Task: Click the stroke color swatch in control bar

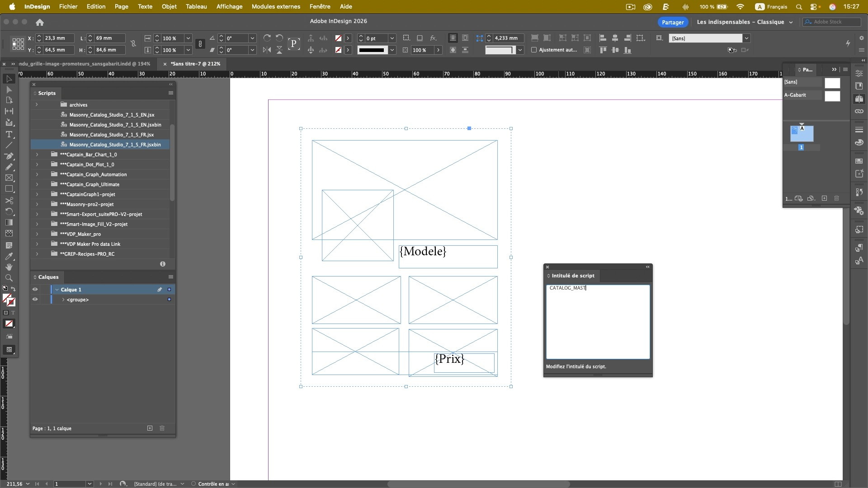Action: [x=338, y=50]
